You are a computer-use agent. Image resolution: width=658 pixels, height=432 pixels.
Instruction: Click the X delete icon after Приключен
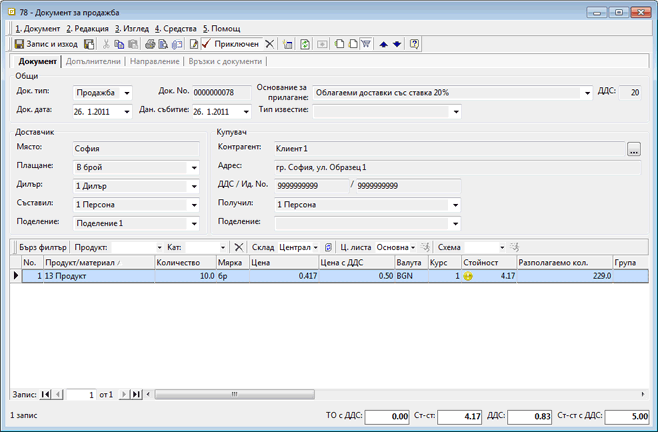point(270,45)
